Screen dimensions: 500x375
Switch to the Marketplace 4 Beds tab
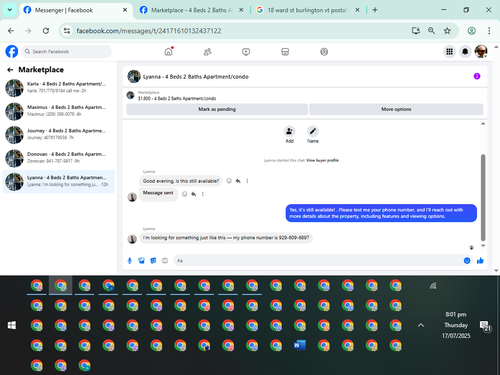[x=191, y=10]
